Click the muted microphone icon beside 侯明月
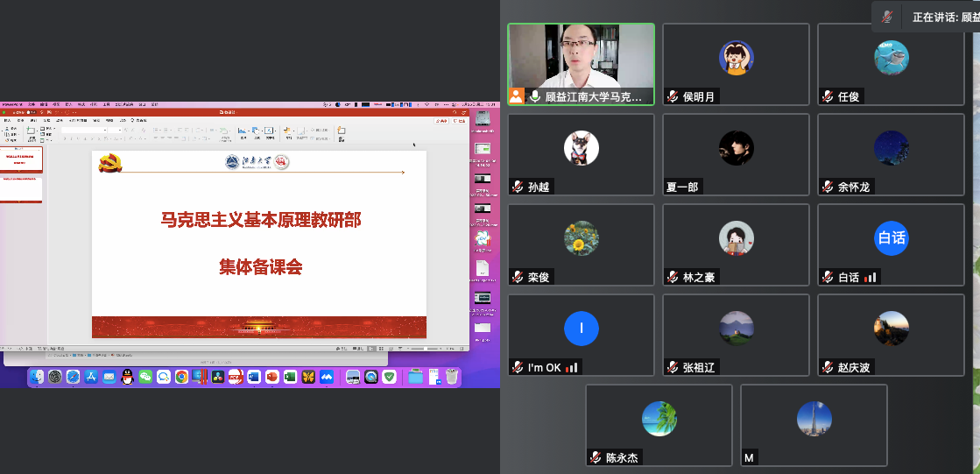The width and height of the screenshot is (980, 474). [x=673, y=97]
